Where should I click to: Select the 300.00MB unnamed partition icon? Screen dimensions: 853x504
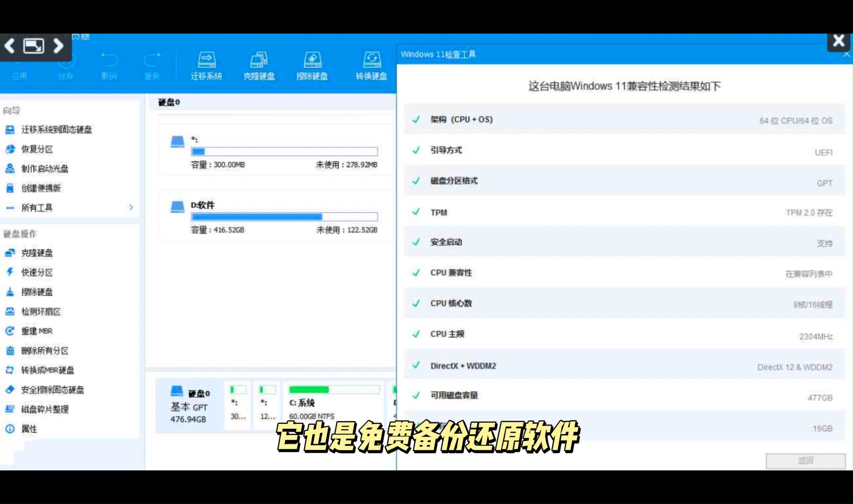click(x=177, y=142)
